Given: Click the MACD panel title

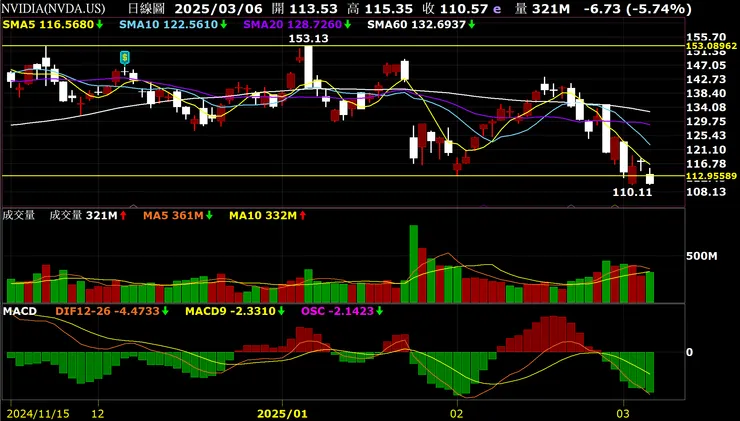Looking at the screenshot, I should 19,312.
